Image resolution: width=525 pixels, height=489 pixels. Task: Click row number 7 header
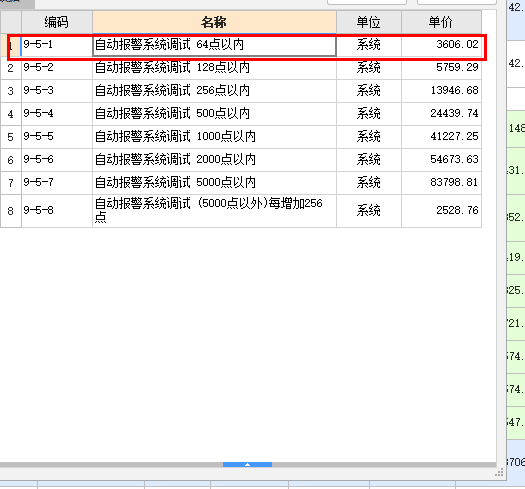click(x=11, y=183)
